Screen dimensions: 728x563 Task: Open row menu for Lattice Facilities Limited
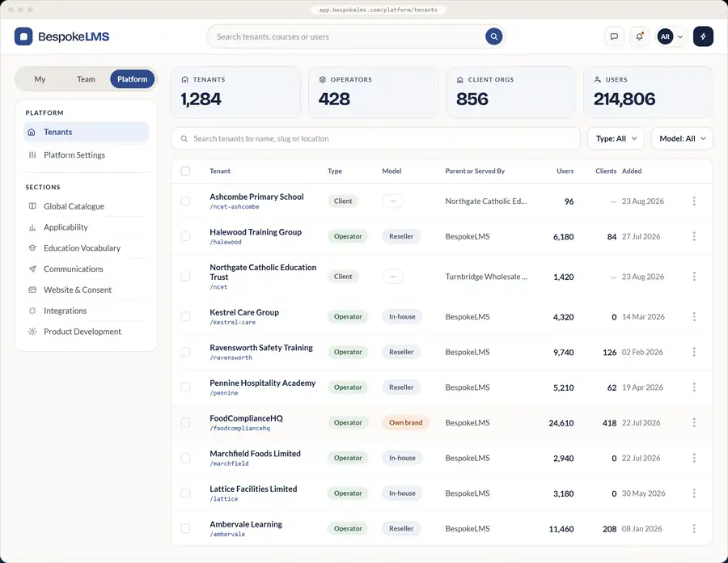pos(694,493)
